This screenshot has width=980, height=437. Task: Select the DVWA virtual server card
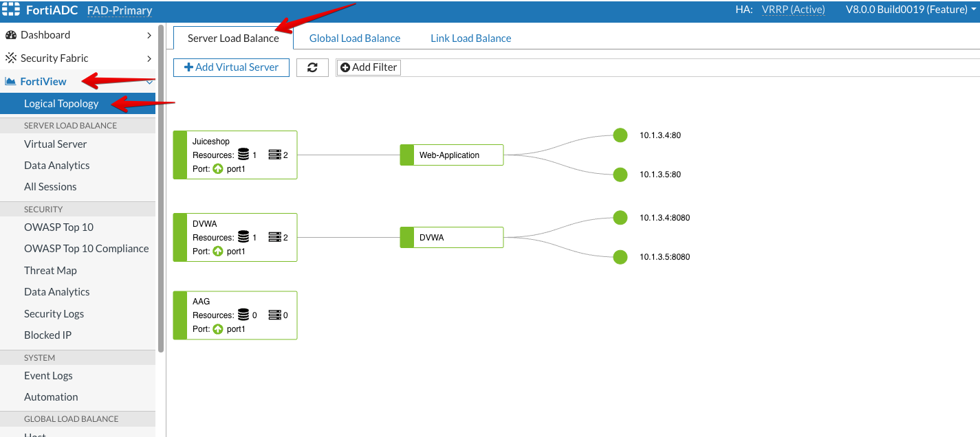pos(235,238)
